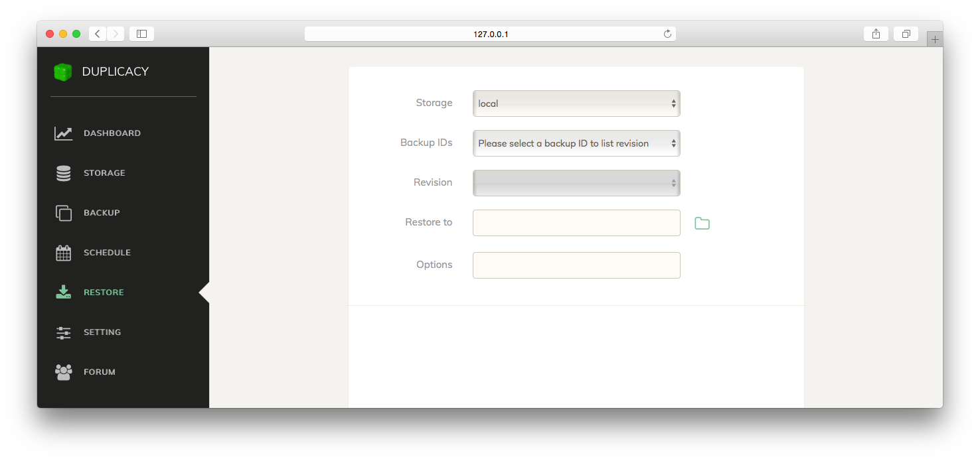
Task: Show the Safari tab overview
Action: (x=906, y=34)
